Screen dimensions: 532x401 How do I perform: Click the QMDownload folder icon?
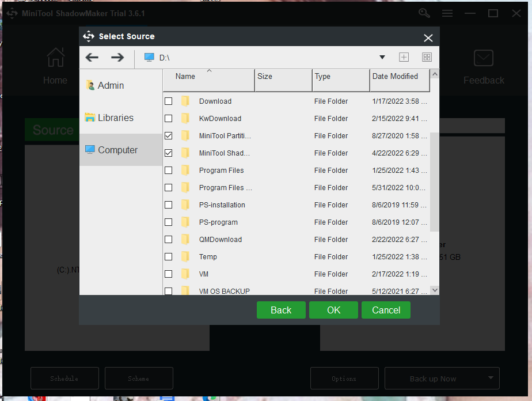185,240
